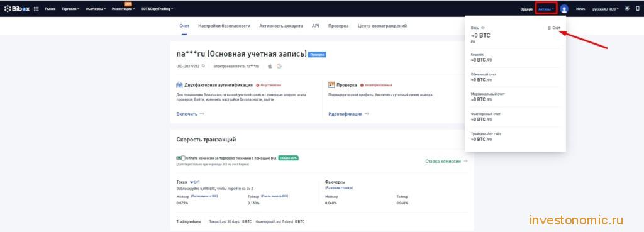644x232 pixels.
Task: Open the Активы dropdown
Action: point(547,9)
